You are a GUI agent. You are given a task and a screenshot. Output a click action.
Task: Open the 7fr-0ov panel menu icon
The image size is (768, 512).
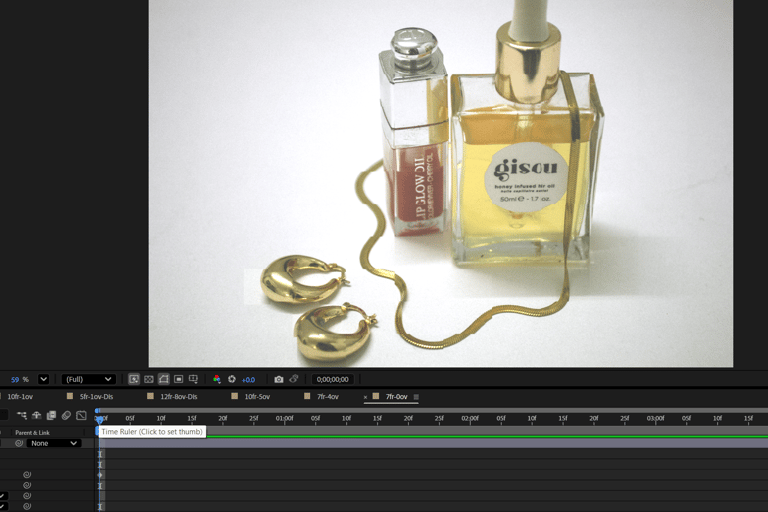[416, 397]
